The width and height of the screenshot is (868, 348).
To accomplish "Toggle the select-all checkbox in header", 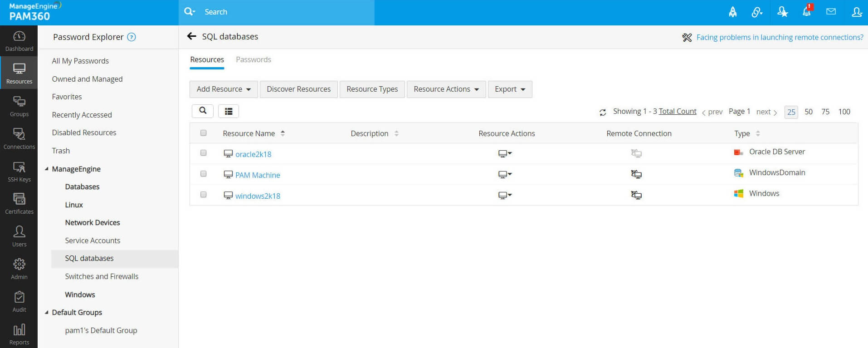I will tap(203, 133).
